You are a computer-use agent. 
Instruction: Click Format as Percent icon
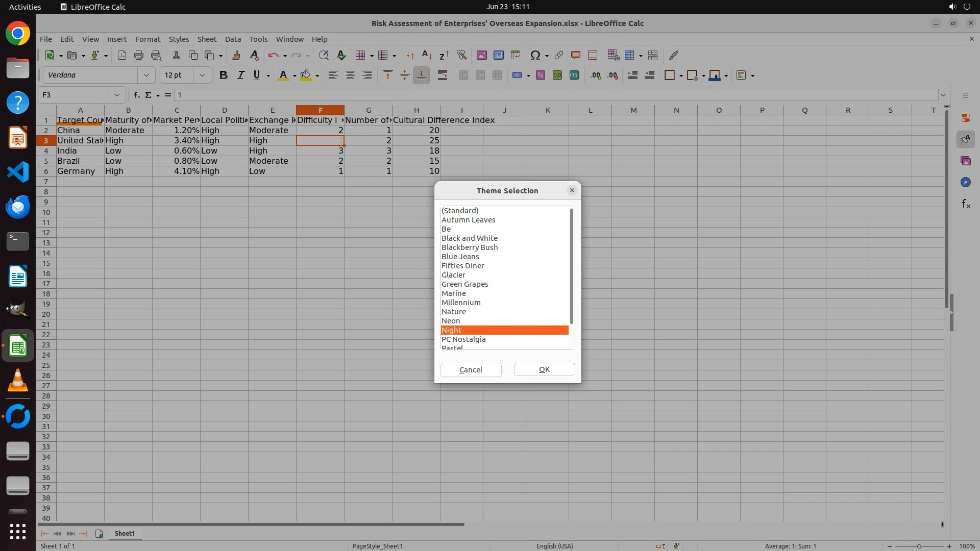pos(540,75)
